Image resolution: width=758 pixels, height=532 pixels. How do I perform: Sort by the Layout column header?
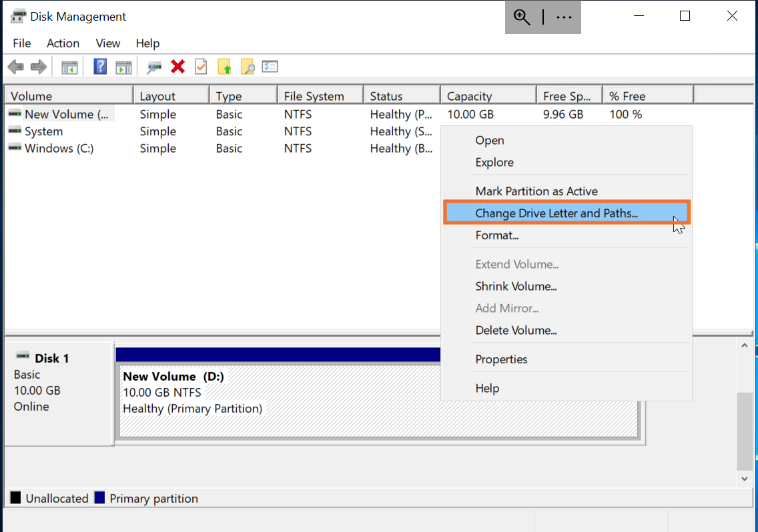[x=171, y=96]
